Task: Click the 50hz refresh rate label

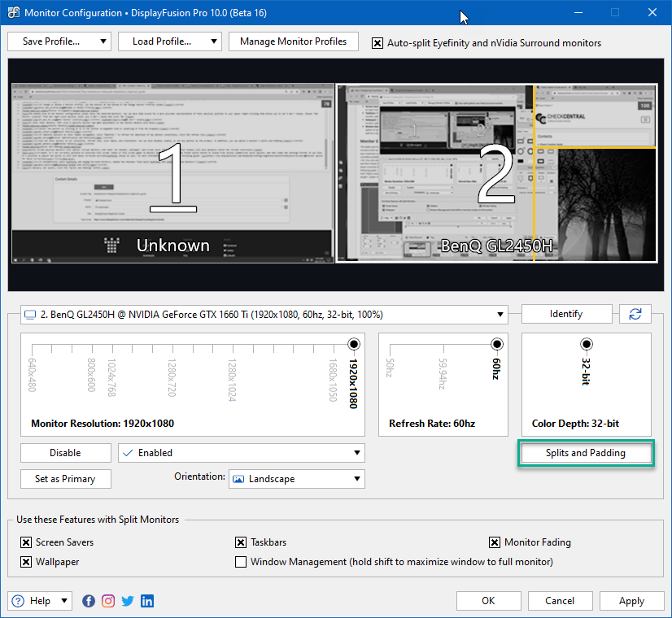Action: coord(389,368)
